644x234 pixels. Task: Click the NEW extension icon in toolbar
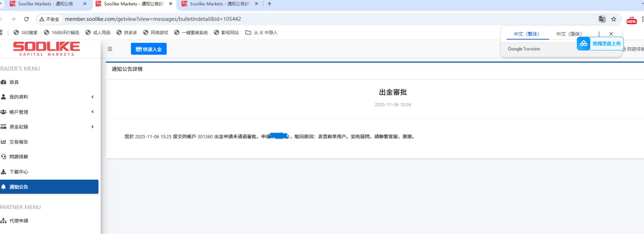pyautogui.click(x=631, y=20)
